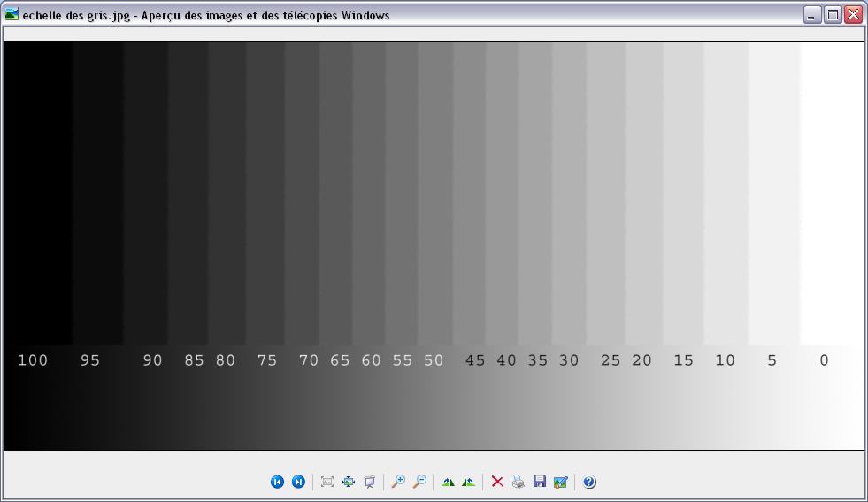
Task: Zoom out with the magnifier minus icon
Action: (419, 482)
